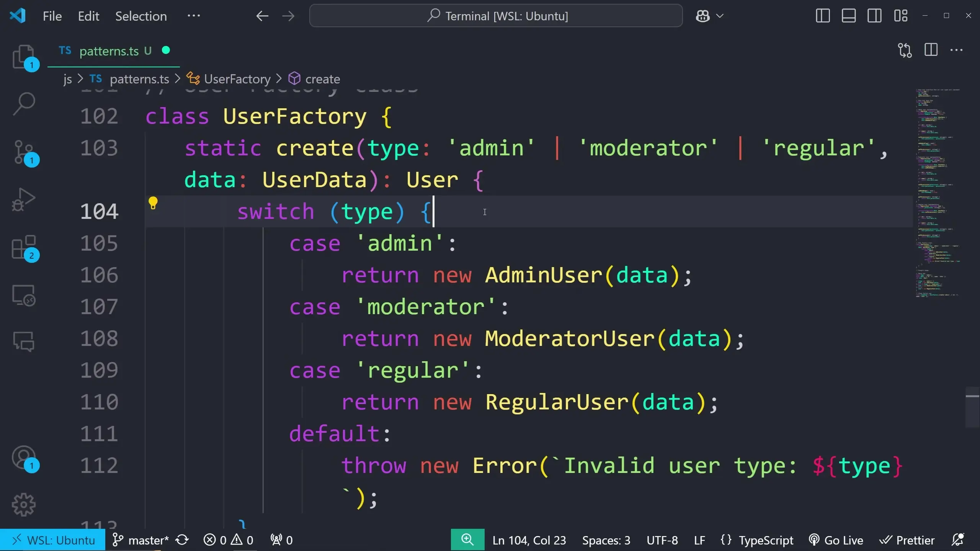The image size is (980, 551).
Task: Open the Copilot chat icon
Action: 703,16
